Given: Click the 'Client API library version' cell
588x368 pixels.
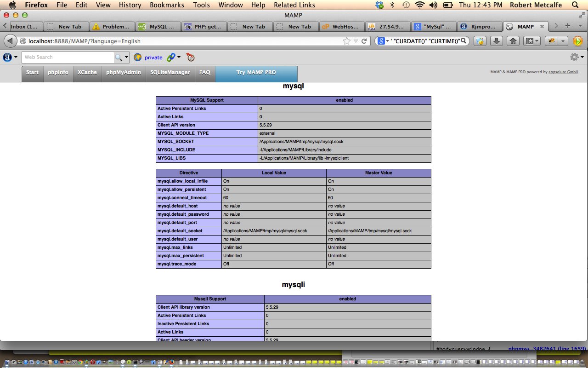Looking at the screenshot, I should click(x=210, y=307).
